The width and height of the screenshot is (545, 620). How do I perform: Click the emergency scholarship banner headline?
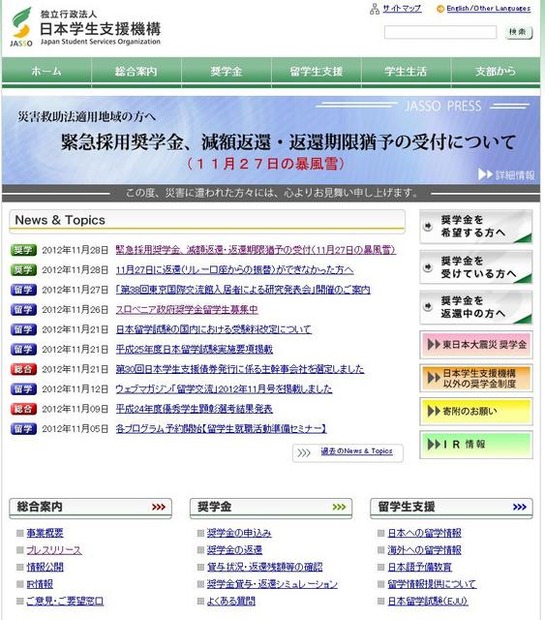click(x=288, y=142)
